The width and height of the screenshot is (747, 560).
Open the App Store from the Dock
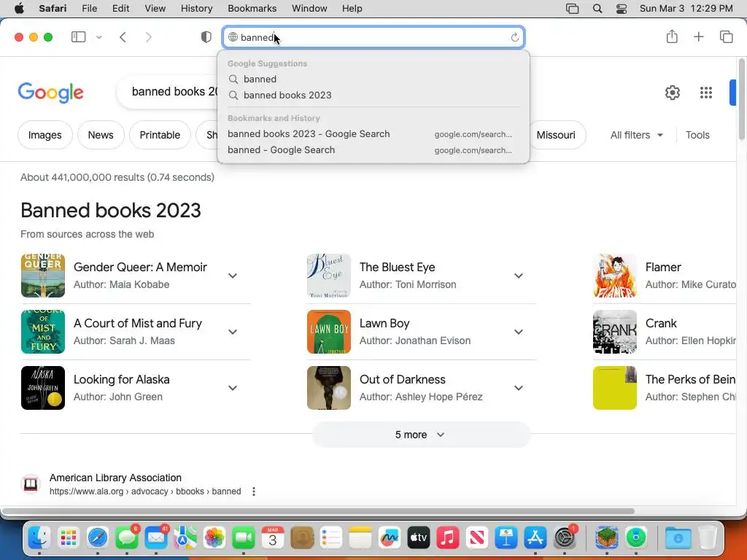(x=535, y=538)
